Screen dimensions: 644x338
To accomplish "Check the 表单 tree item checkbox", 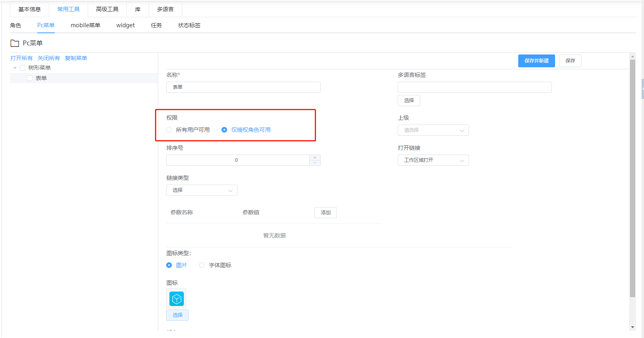I will (x=30, y=78).
